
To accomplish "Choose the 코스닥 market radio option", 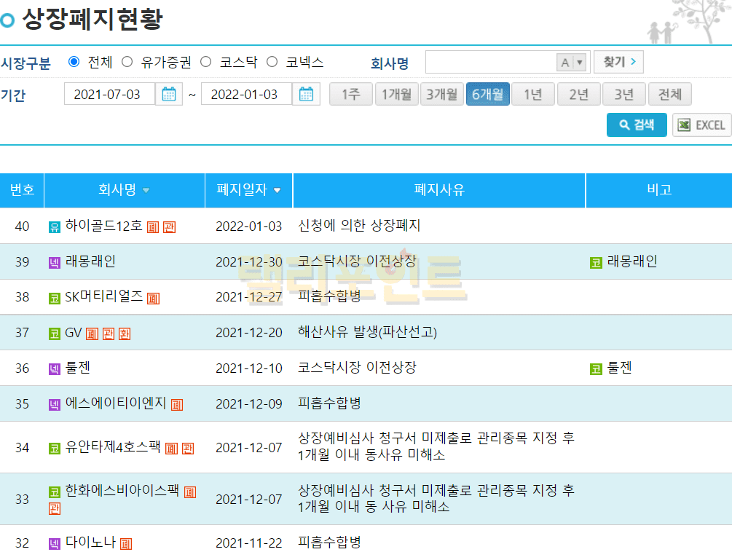I will [205, 62].
